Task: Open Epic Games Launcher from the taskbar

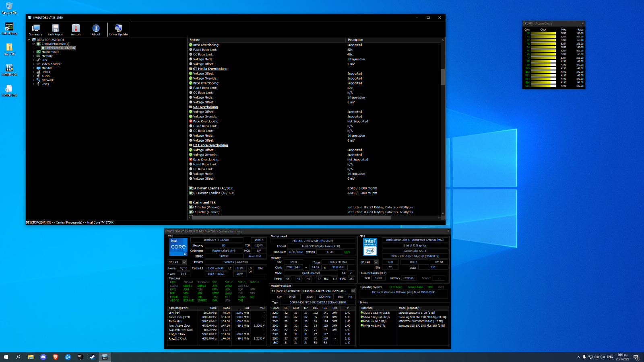Action: click(x=80, y=357)
